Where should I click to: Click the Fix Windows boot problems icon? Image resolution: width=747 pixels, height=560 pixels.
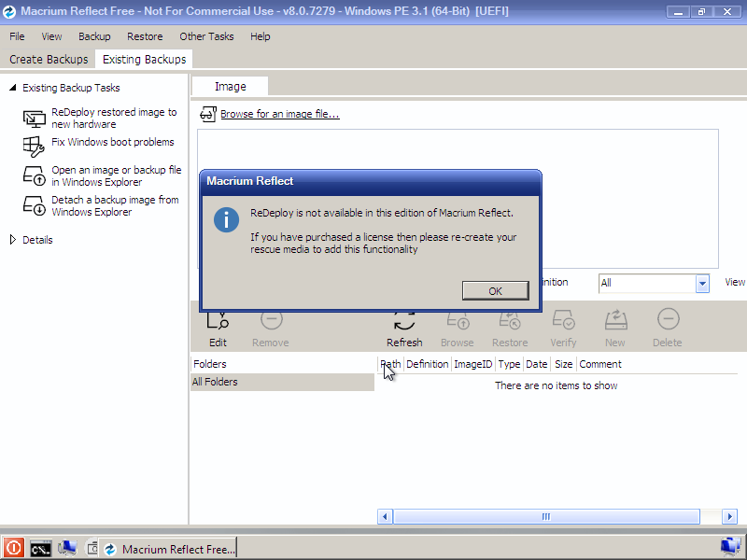34,147
